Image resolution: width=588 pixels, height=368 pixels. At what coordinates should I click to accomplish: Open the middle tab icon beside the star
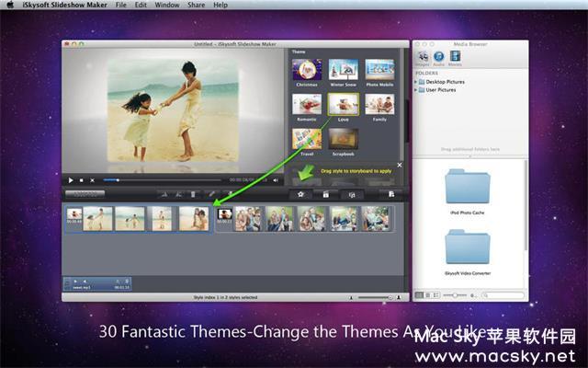326,194
